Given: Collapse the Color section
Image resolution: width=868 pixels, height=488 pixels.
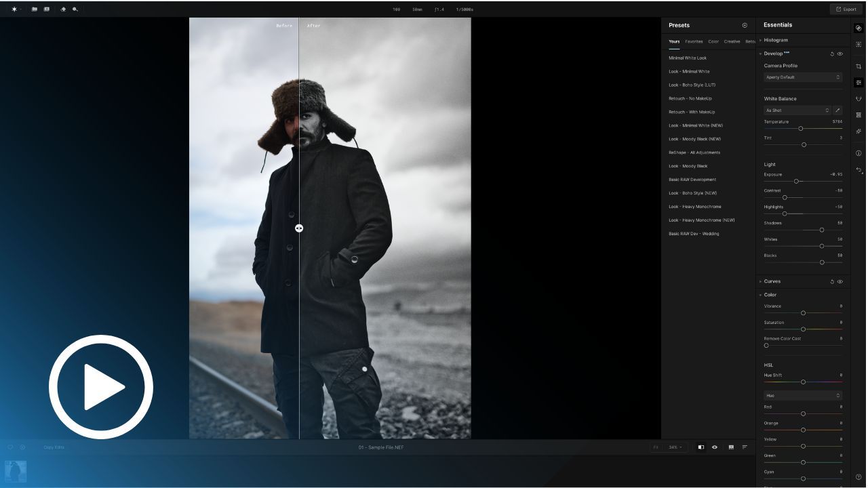Looking at the screenshot, I should click(x=760, y=295).
